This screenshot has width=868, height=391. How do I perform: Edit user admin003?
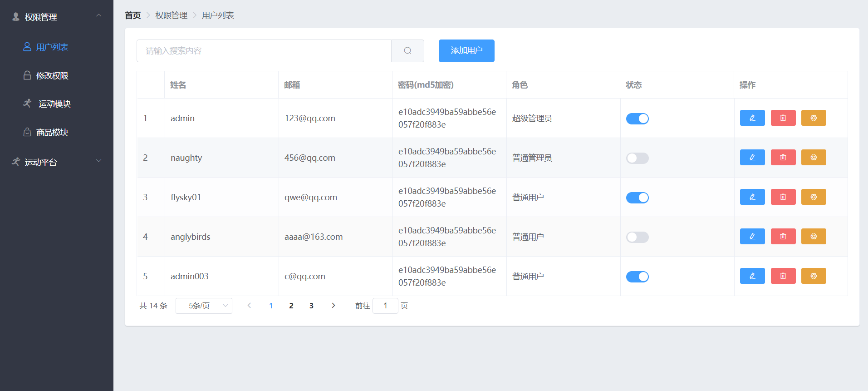pos(752,276)
